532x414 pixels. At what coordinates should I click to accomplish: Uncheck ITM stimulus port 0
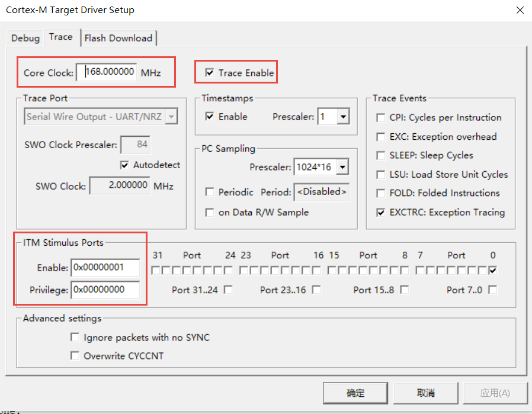click(x=493, y=270)
